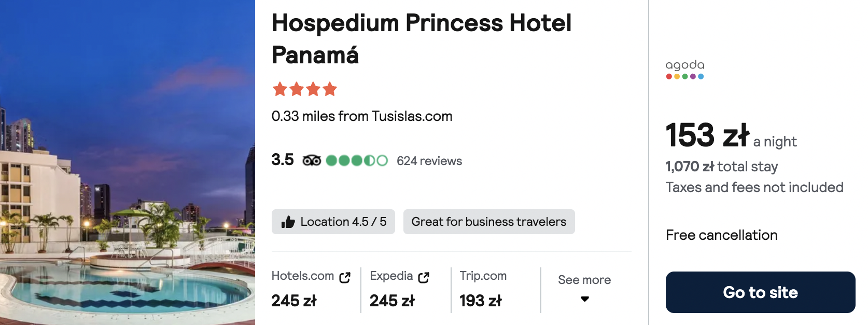Click the thumbs-up icon beside Location rating
The height and width of the screenshot is (325, 868).
tap(288, 222)
